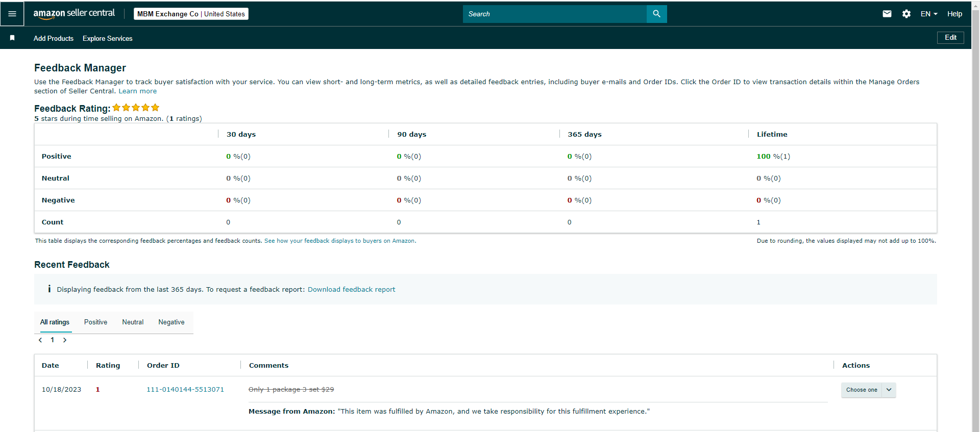
Task: Click the Lifetime positive 100 % value
Action: pos(773,156)
